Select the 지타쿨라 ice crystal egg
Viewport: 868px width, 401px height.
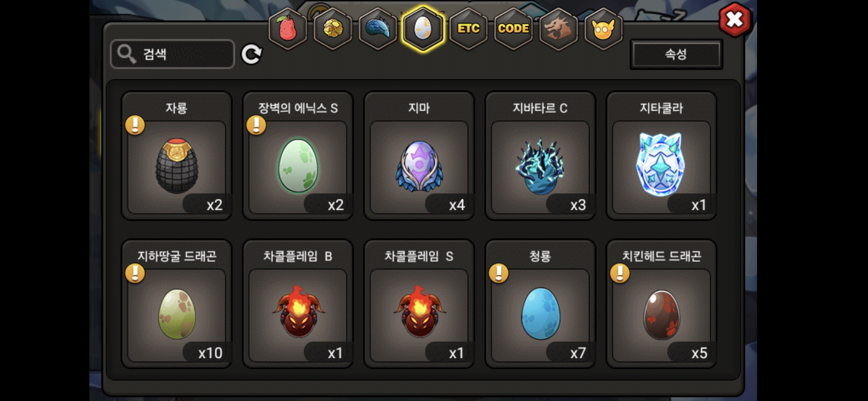pos(661,156)
